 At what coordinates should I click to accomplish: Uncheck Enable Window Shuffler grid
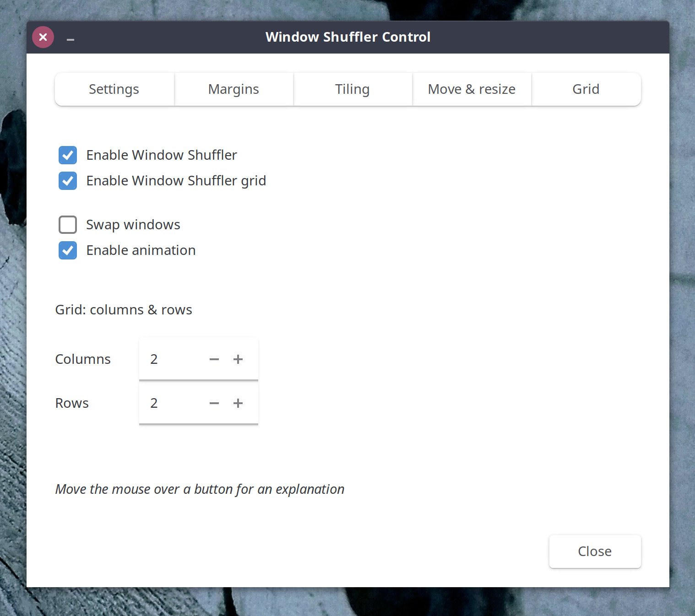coord(68,181)
